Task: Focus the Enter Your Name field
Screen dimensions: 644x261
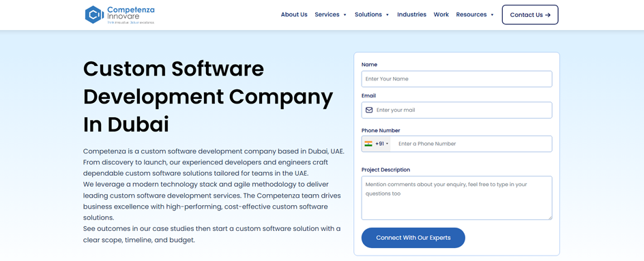Action: point(456,79)
